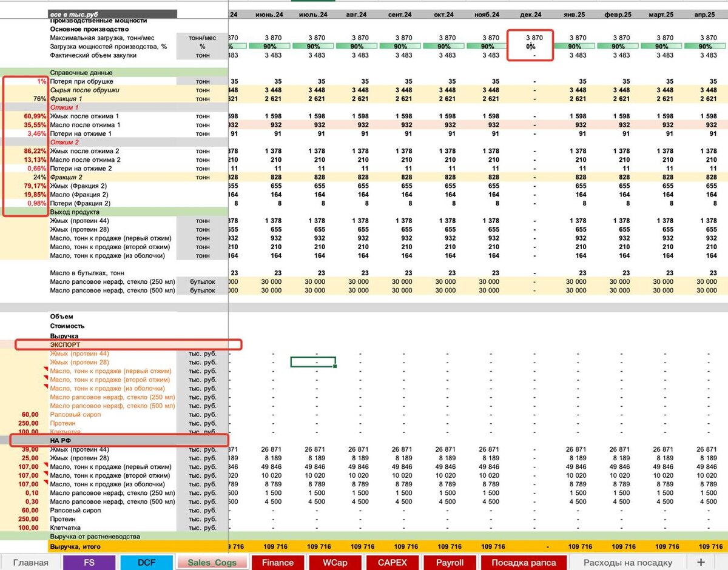
Task: Select the 'Объем' heading cell
Action: point(61,317)
